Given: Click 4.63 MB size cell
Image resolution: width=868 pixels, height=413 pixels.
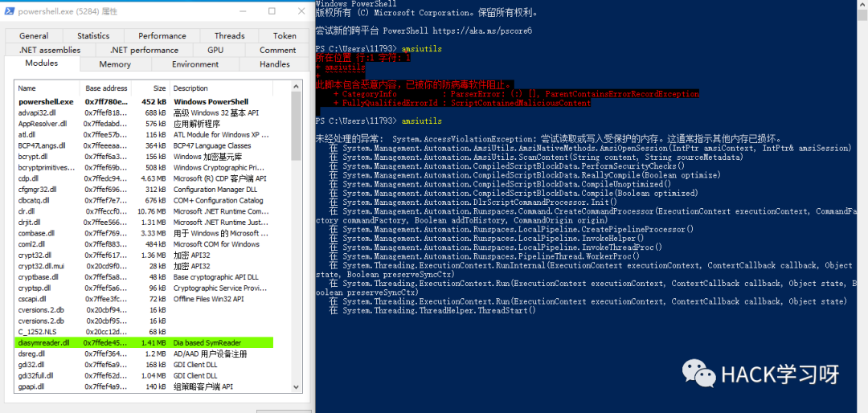Looking at the screenshot, I should click(154, 179).
